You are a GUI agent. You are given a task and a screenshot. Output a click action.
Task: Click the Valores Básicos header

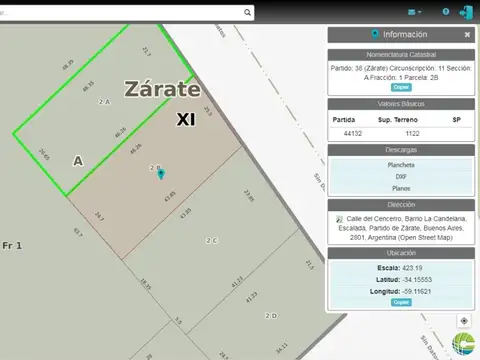coord(401,104)
